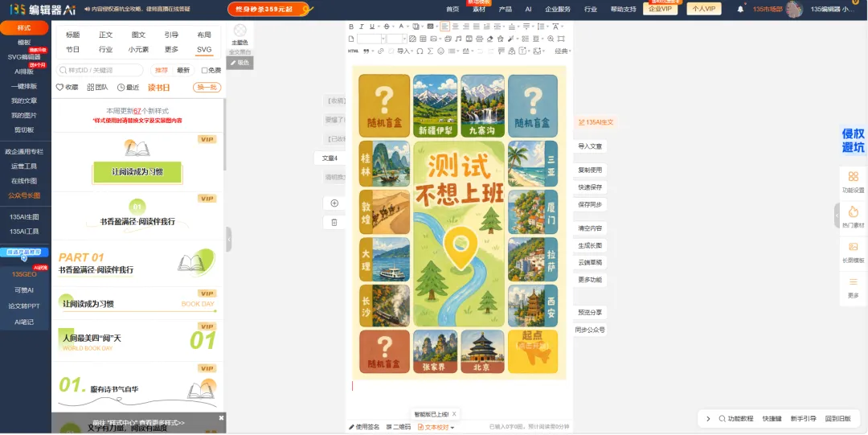This screenshot has width=868, height=435.
Task: Open the font family combo box
Action: 371,39
